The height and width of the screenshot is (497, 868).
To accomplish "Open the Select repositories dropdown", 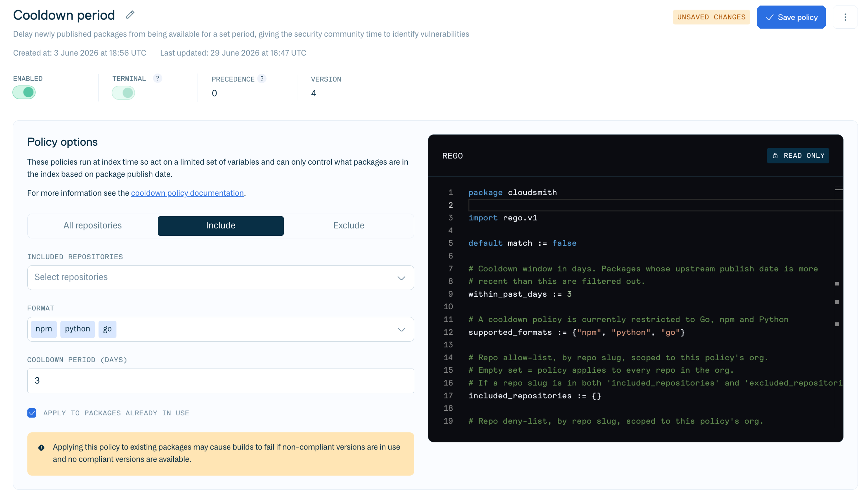I will 220,277.
